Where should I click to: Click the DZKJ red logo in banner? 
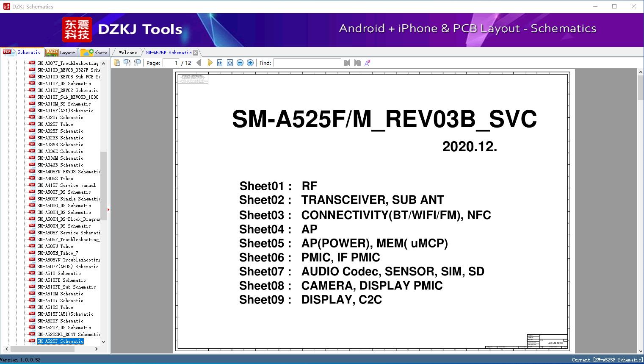[77, 29]
